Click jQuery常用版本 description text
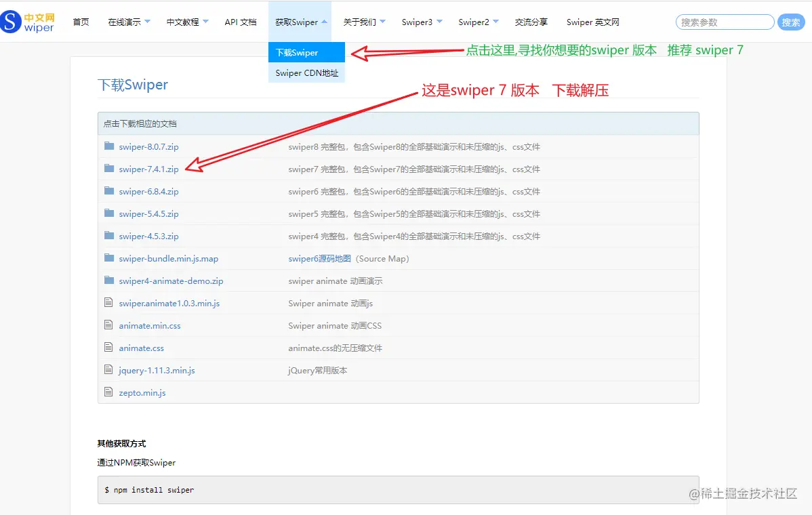The width and height of the screenshot is (812, 515). (x=317, y=370)
